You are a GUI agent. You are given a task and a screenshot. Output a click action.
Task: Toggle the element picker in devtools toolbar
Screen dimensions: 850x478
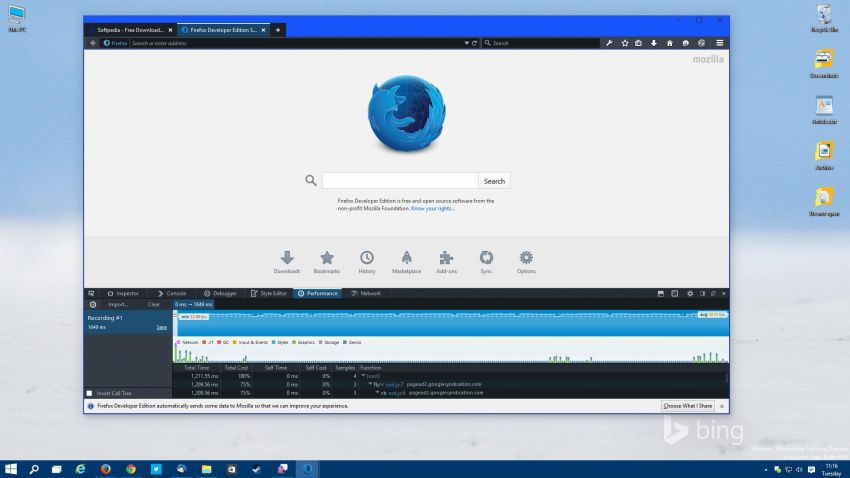click(x=91, y=293)
